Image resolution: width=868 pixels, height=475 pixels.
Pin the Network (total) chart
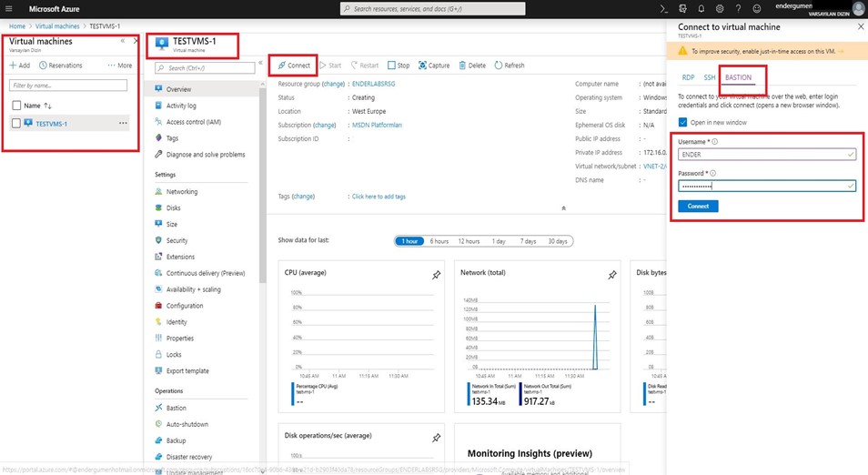pyautogui.click(x=612, y=275)
